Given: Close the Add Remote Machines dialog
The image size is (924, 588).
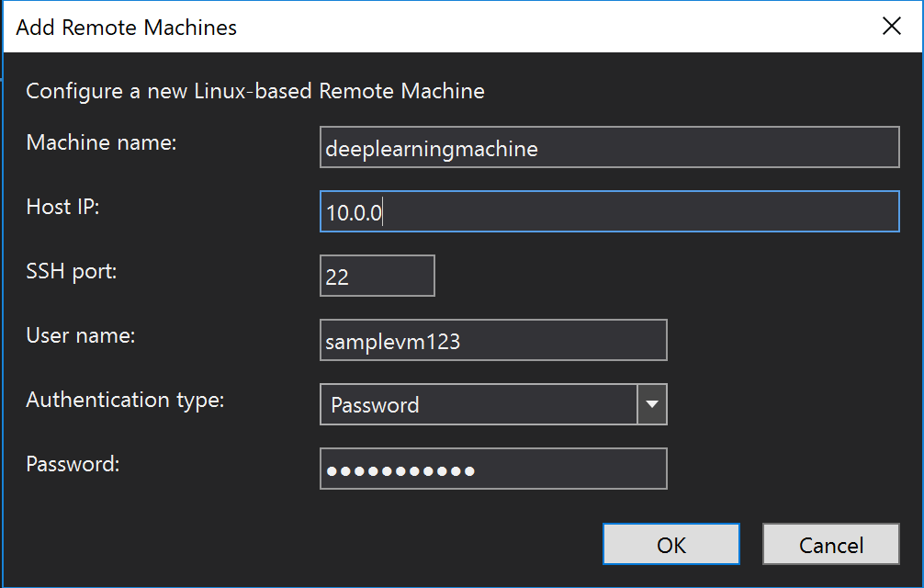Looking at the screenshot, I should click(891, 26).
